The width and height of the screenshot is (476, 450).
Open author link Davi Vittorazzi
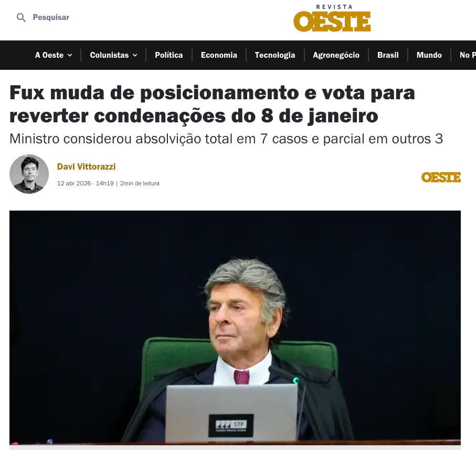(86, 166)
